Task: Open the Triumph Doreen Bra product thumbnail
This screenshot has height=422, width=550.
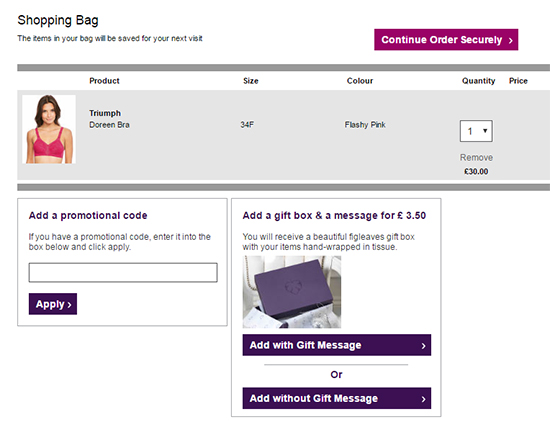Action: tap(49, 129)
